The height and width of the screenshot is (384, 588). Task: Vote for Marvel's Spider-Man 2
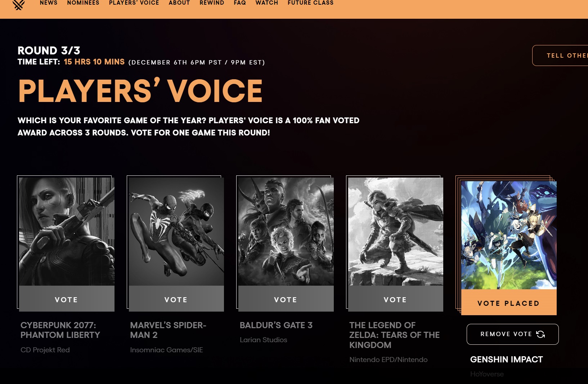[x=176, y=299]
